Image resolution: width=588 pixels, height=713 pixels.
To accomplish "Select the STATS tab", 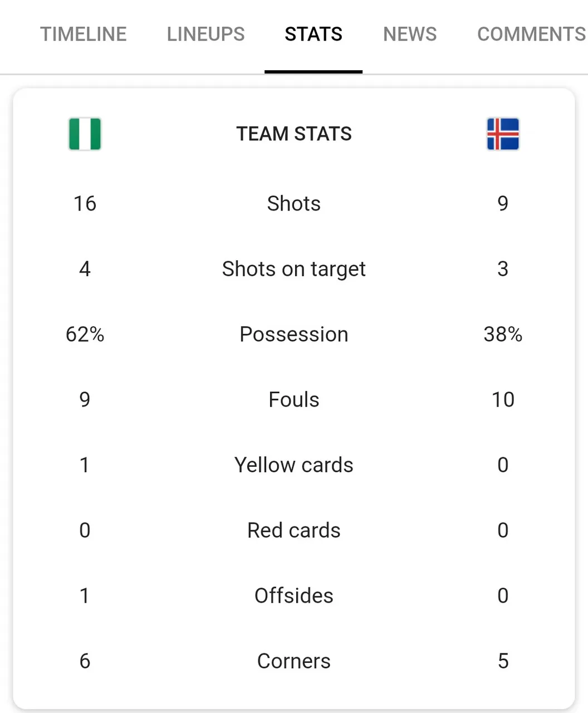I will pos(313,35).
